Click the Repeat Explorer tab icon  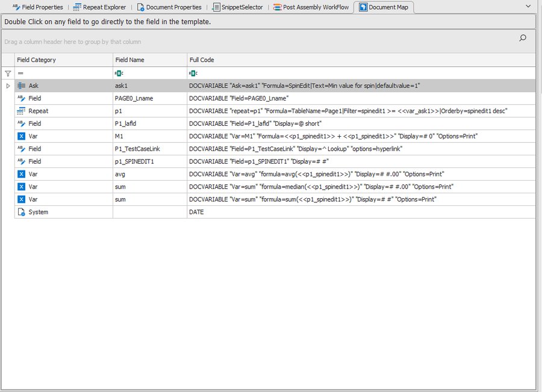(x=77, y=7)
